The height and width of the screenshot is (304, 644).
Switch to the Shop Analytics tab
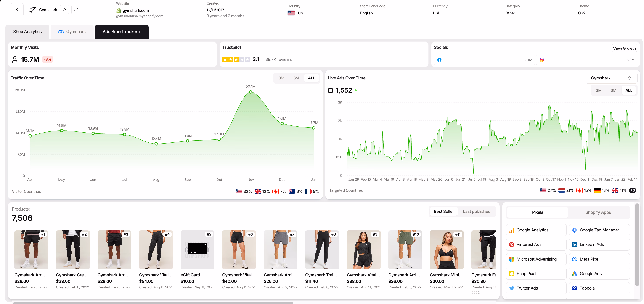coord(27,32)
